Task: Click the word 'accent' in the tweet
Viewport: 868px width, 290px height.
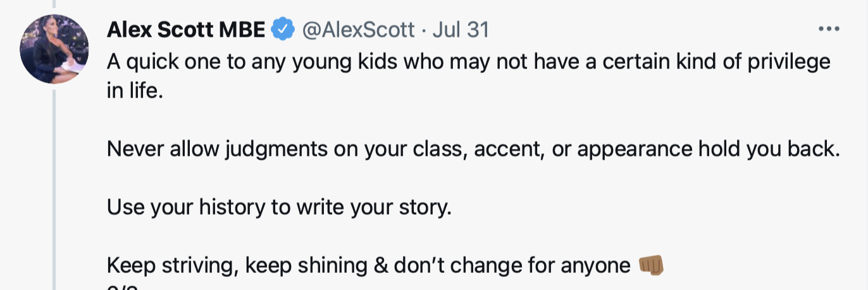Action: coord(509,148)
